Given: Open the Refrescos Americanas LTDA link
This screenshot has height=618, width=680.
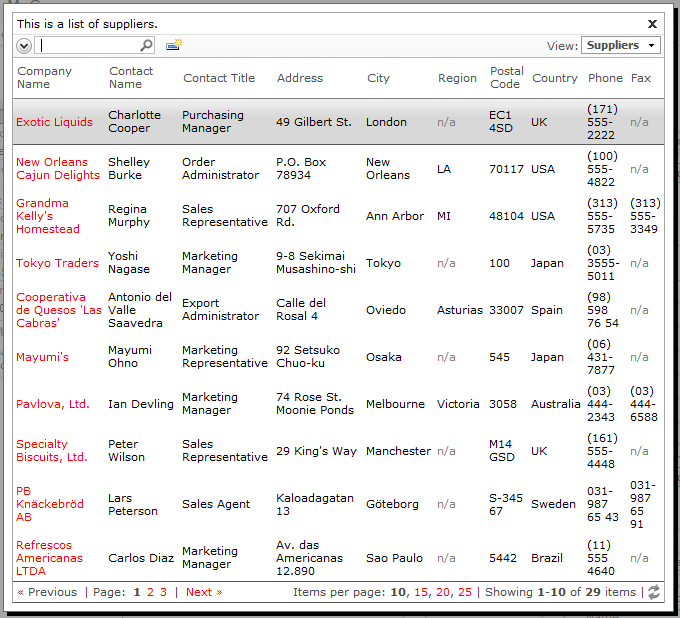Looking at the screenshot, I should pos(49,558).
